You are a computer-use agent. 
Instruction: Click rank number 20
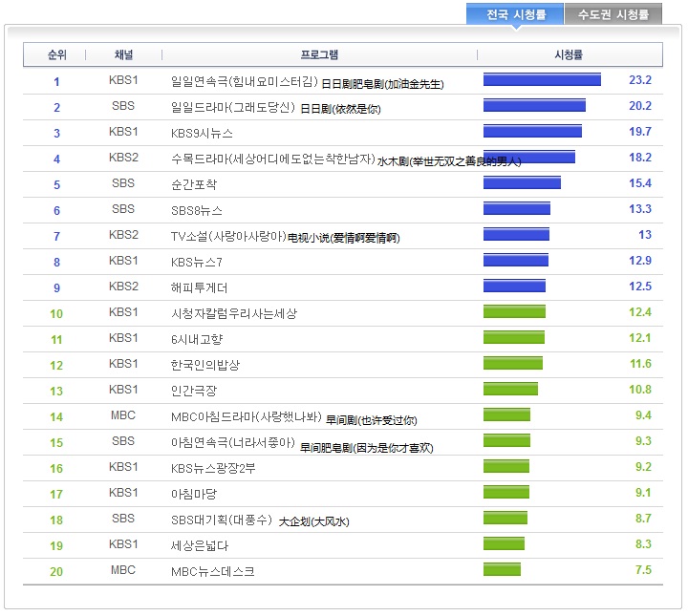tap(56, 572)
